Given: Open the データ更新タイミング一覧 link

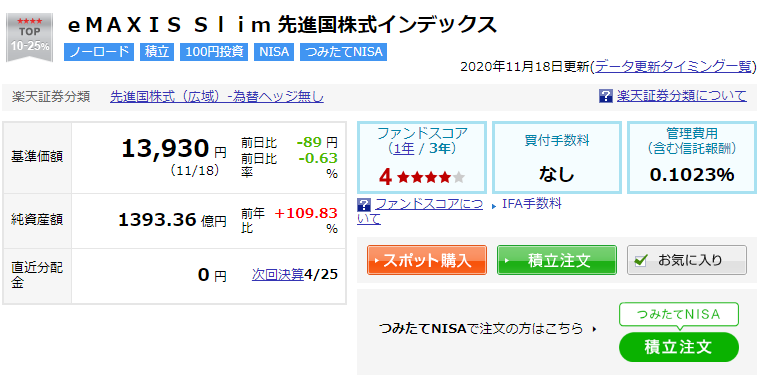Looking at the screenshot, I should pyautogui.click(x=673, y=66).
